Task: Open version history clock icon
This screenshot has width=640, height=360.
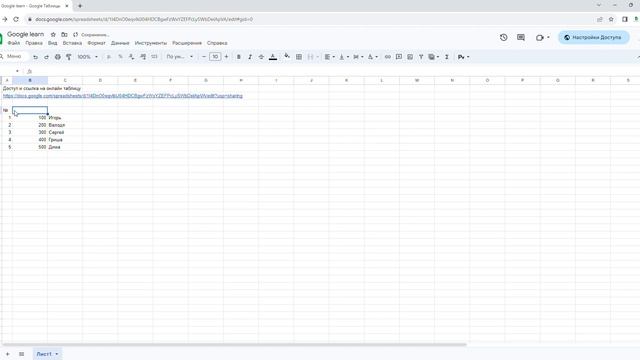Action: 503,37
